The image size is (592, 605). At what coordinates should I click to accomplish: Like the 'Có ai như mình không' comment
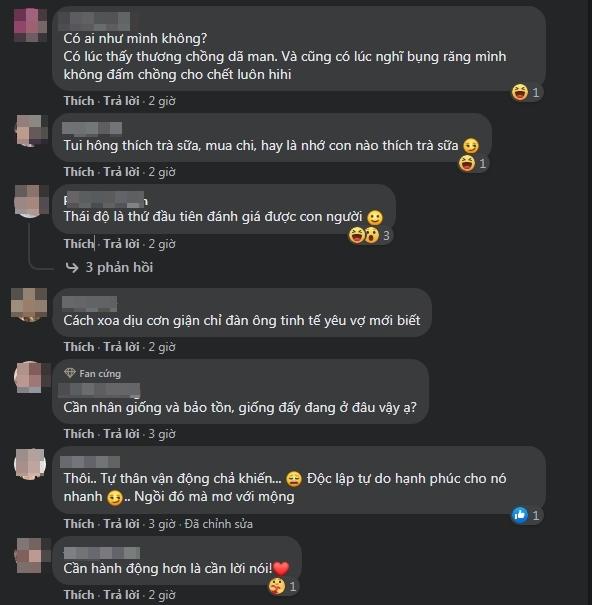[x=79, y=101]
